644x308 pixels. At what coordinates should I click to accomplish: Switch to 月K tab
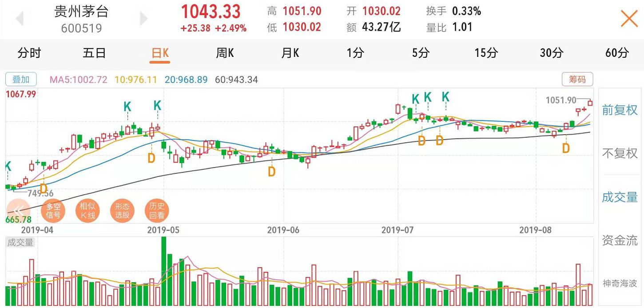tap(290, 53)
